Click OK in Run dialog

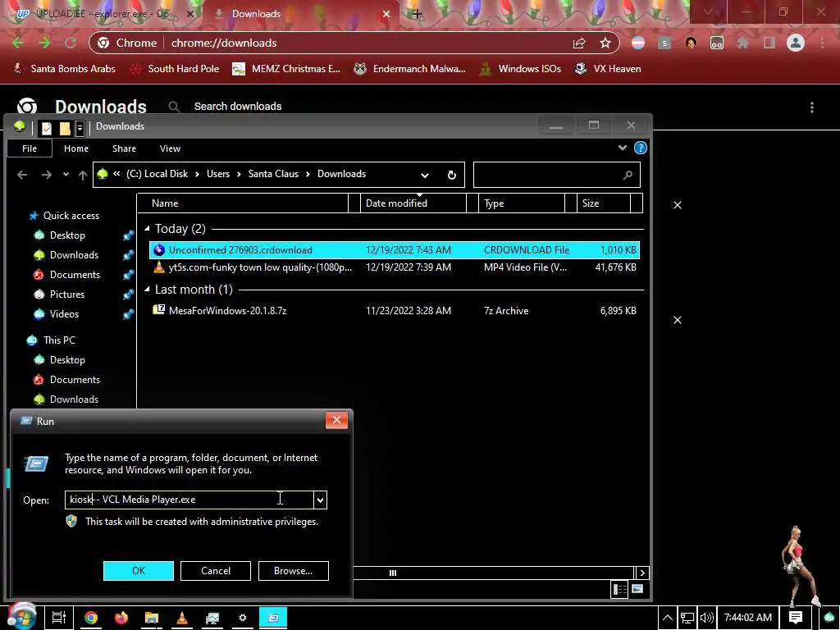tap(138, 571)
